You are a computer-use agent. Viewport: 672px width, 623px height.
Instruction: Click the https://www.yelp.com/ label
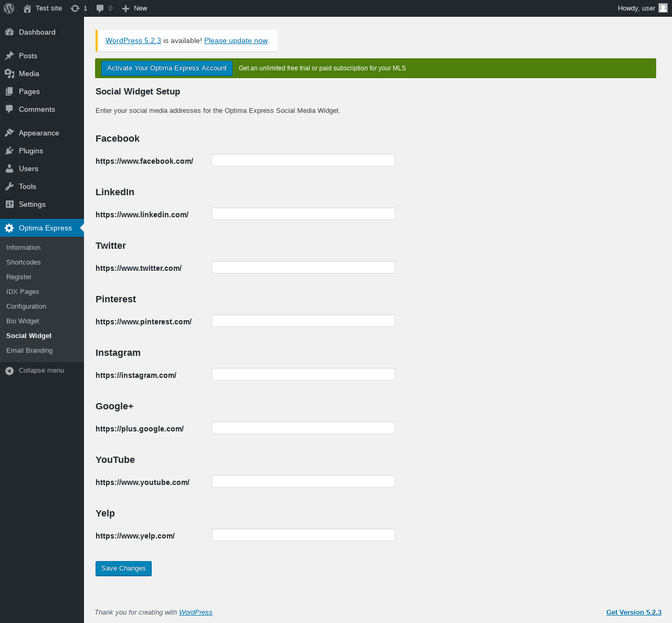[x=135, y=536]
